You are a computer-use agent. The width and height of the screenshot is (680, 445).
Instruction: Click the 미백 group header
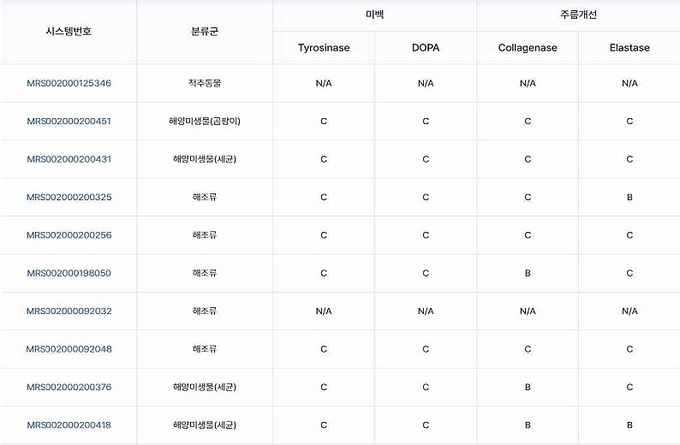click(x=375, y=15)
